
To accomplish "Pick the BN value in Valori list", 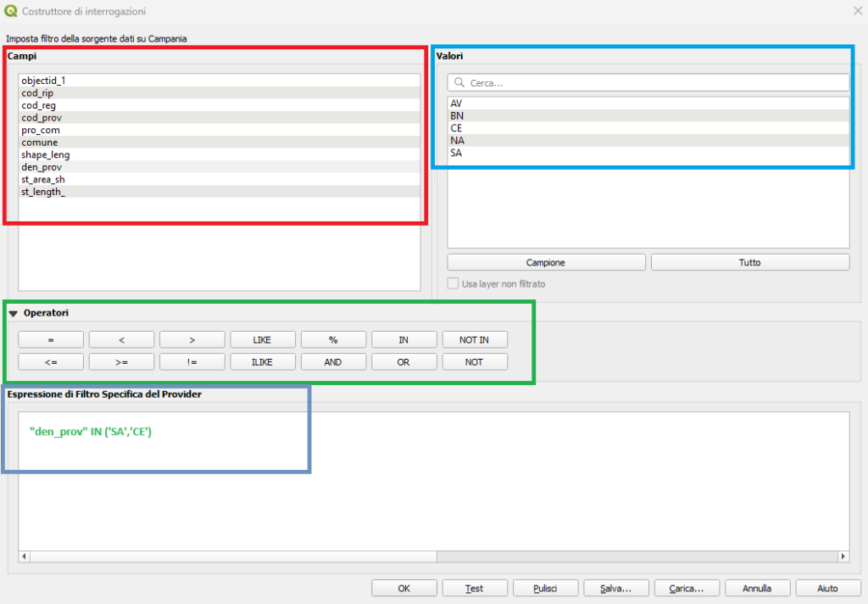I will coord(648,116).
